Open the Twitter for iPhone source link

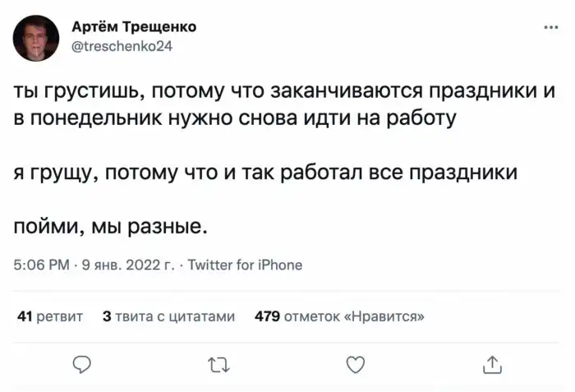tap(246, 265)
